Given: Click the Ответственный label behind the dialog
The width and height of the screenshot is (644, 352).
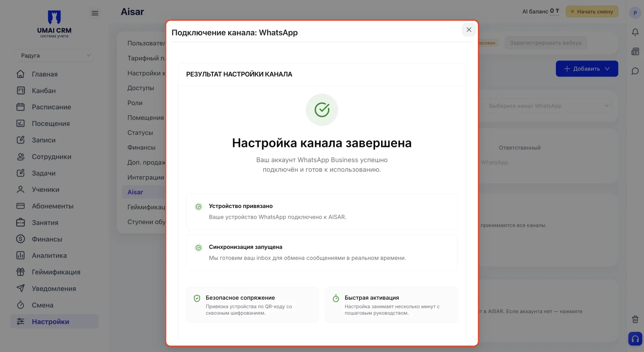Looking at the screenshot, I should (520, 148).
